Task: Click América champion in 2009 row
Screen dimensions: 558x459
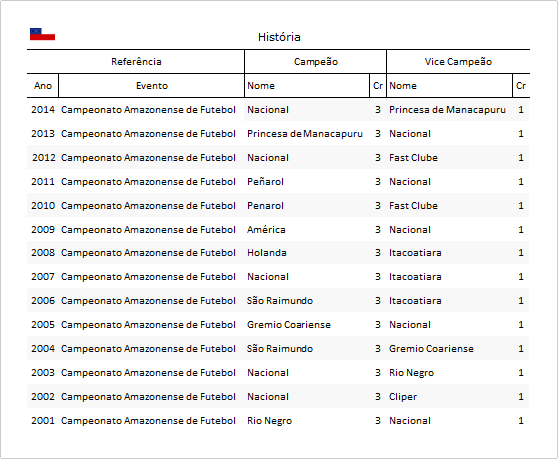Action: click(266, 230)
